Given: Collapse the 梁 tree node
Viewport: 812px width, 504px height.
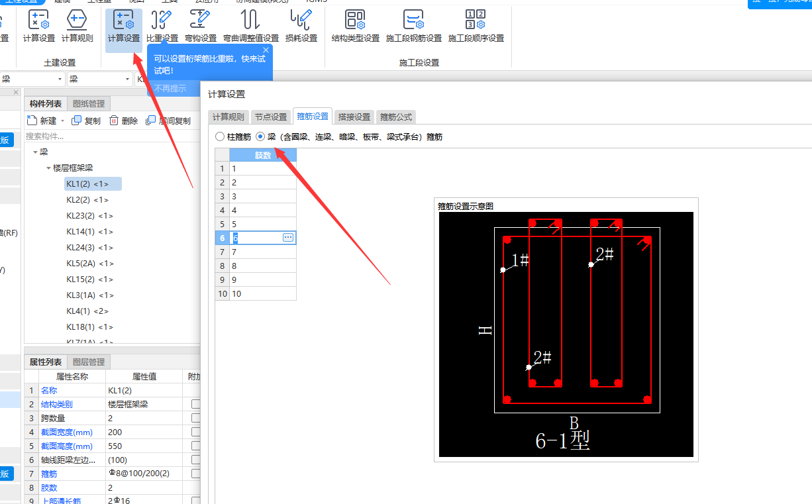Looking at the screenshot, I should click(35, 152).
